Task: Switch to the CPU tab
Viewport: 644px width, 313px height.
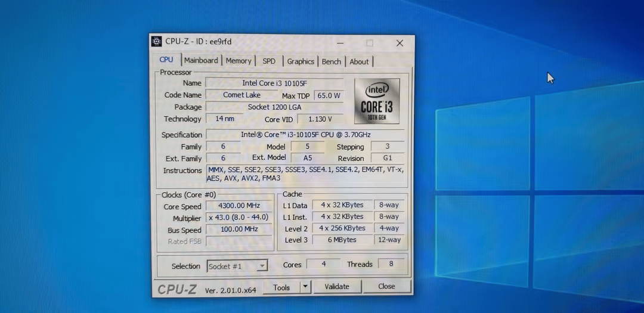Action: pos(166,60)
